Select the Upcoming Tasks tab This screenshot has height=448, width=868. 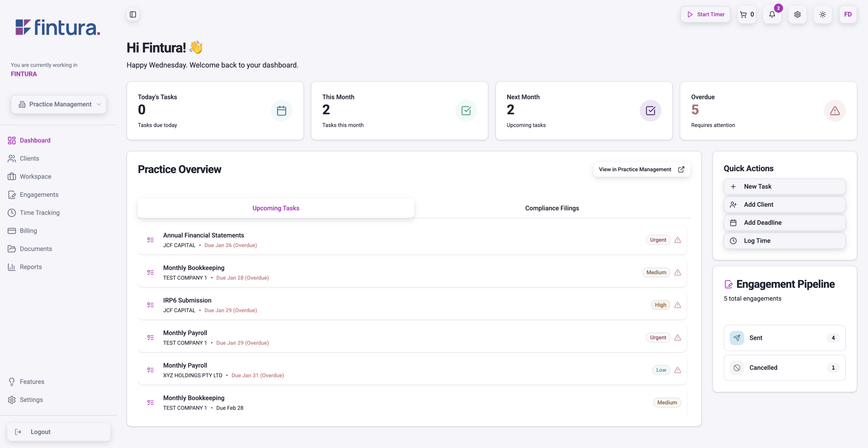(276, 208)
